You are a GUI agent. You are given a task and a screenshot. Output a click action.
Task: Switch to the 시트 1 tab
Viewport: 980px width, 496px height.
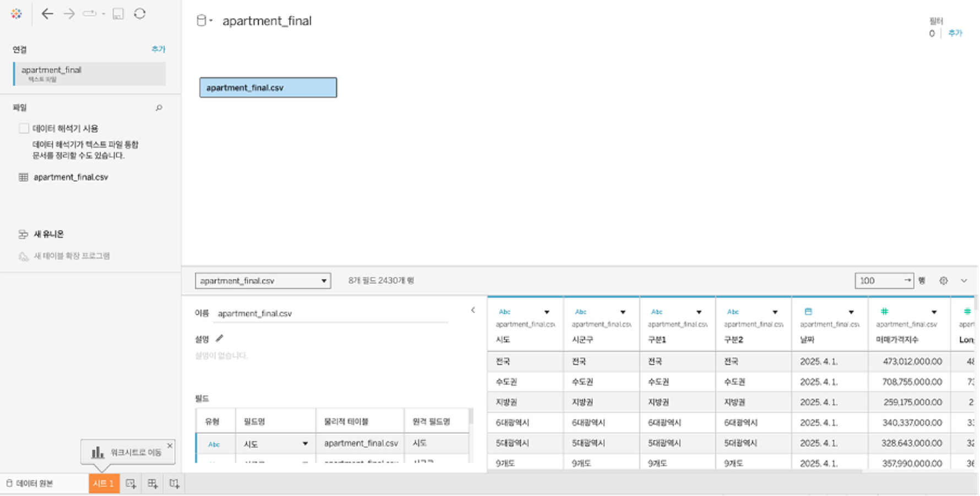tap(104, 484)
